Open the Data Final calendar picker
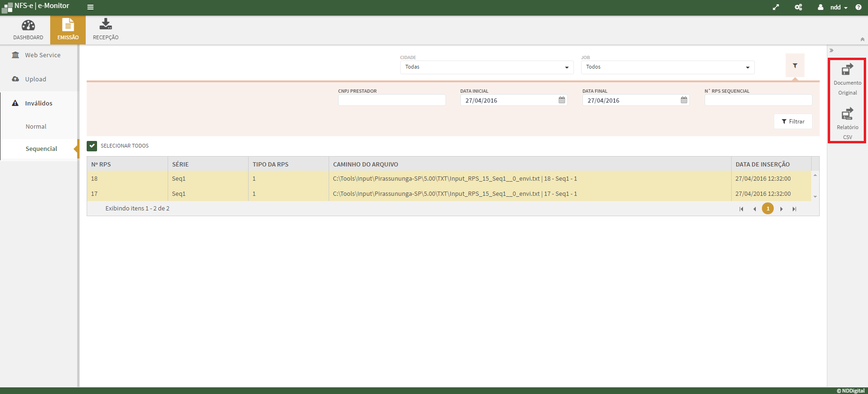 684,100
